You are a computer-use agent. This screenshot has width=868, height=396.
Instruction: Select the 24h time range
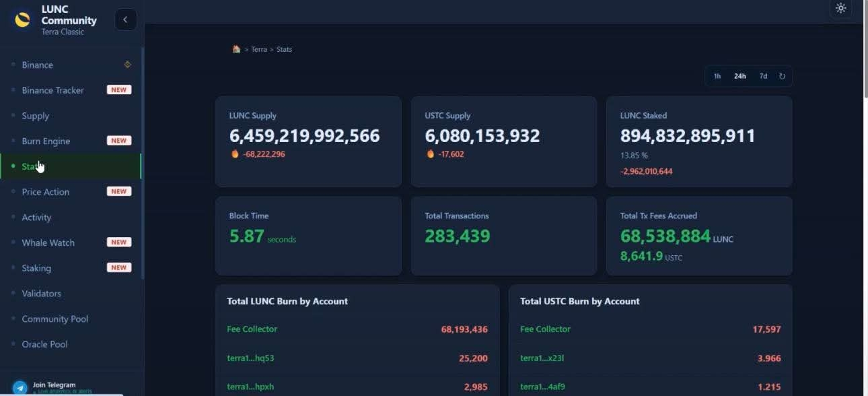740,76
